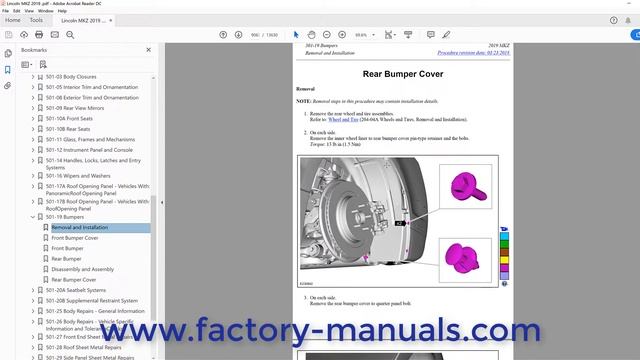Follow the Wheel and Tire link
640x360 pixels.
(x=343, y=120)
